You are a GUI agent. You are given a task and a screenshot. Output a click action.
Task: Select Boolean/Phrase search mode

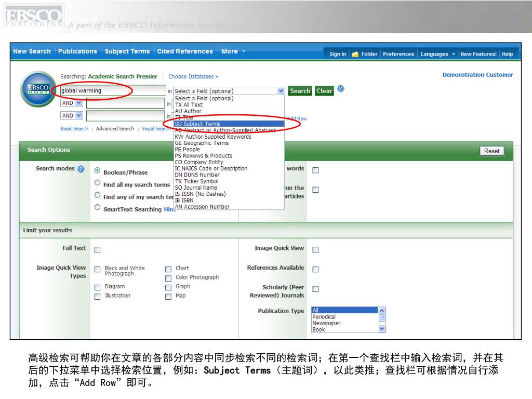click(97, 170)
